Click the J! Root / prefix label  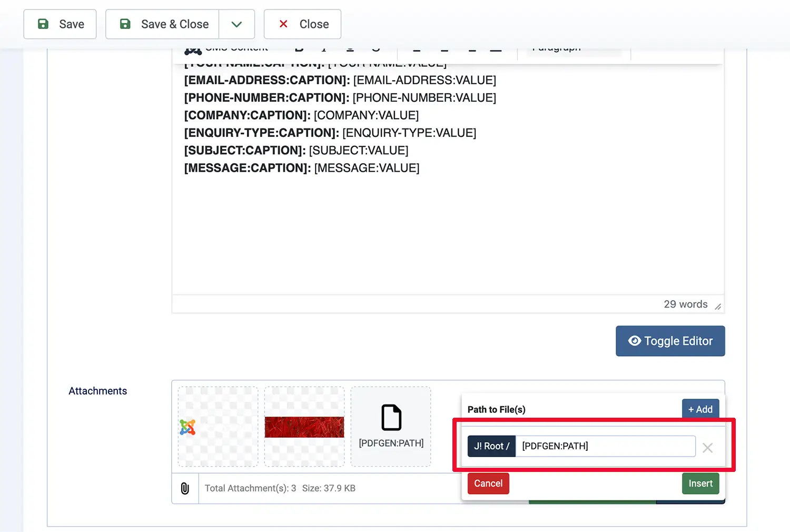pyautogui.click(x=491, y=446)
